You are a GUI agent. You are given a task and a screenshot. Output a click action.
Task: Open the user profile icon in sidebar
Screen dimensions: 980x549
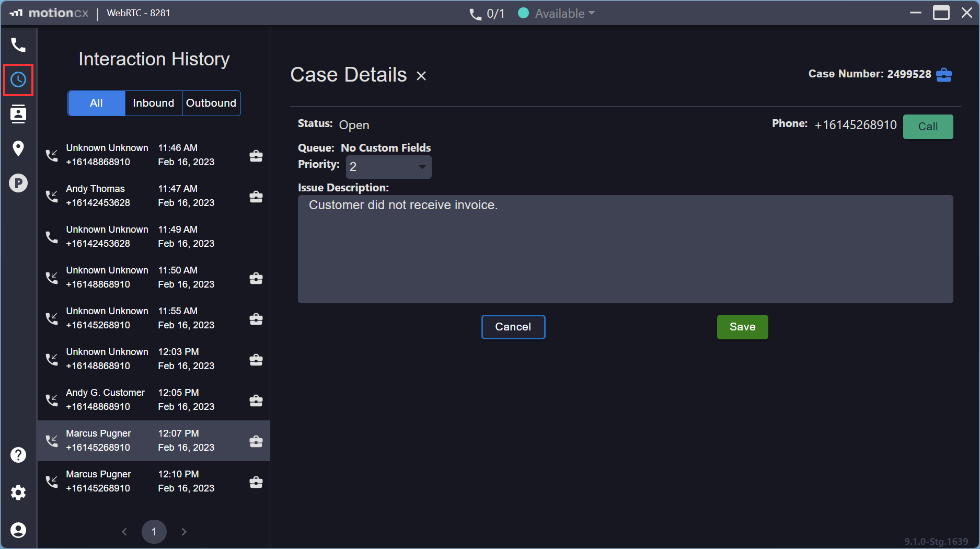(18, 530)
